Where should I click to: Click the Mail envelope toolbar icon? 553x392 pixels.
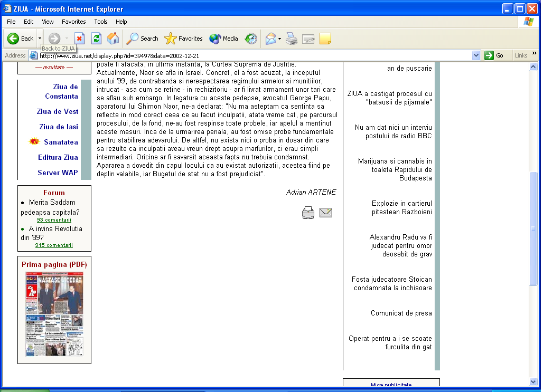coord(271,39)
